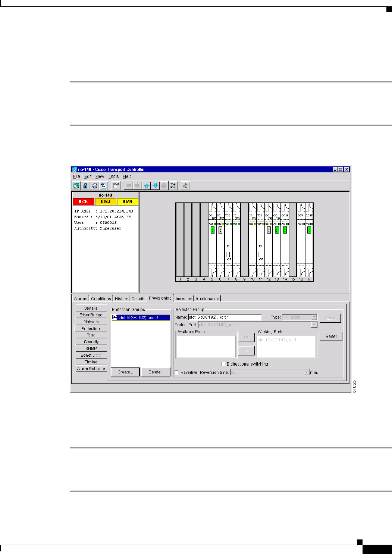Image resolution: width=392 pixels, height=554 pixels.
Task: Open the Security subtab
Action: [x=91, y=342]
